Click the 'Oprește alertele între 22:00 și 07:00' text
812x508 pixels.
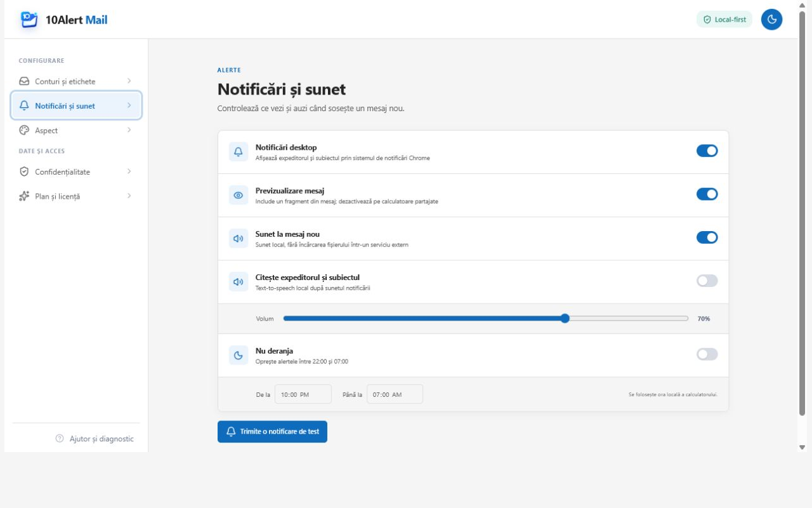click(x=302, y=361)
